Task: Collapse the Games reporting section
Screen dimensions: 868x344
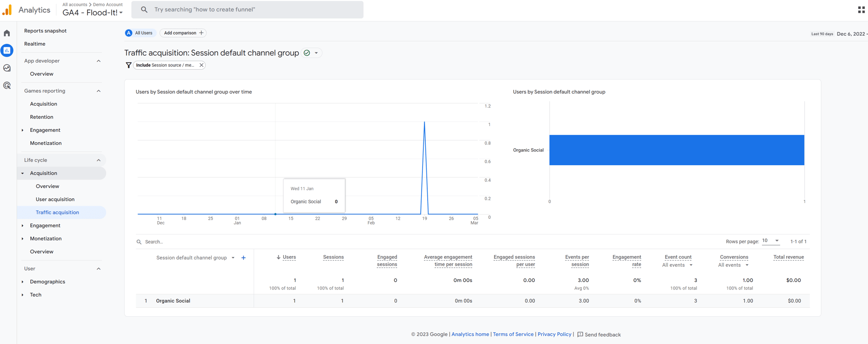Action: click(x=98, y=91)
